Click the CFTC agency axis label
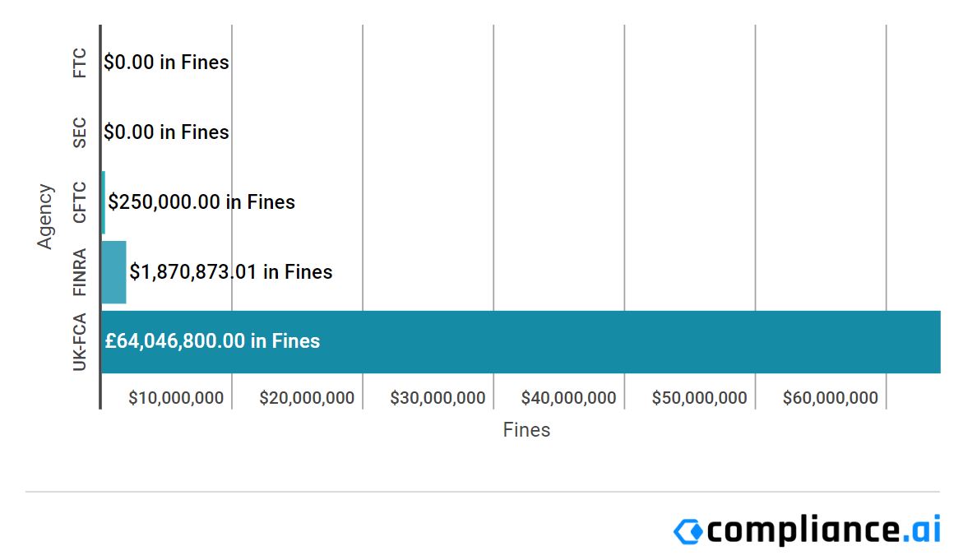The image size is (963, 560). [x=80, y=202]
